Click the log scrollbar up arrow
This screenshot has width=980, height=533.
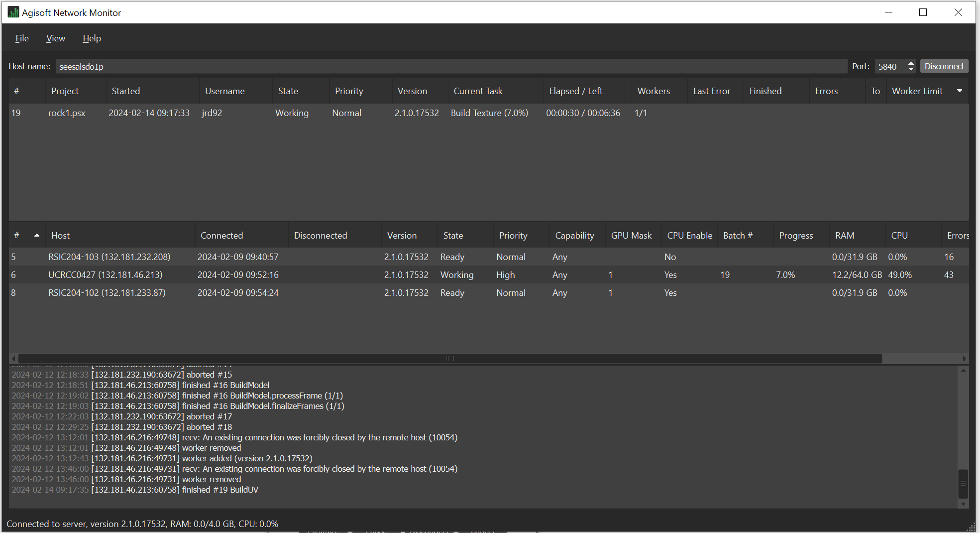click(963, 370)
